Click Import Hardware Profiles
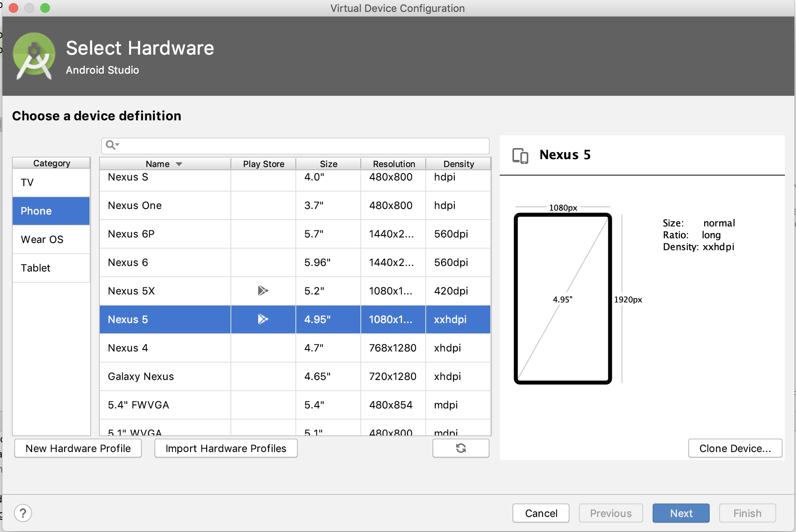796x532 pixels. 226,448
